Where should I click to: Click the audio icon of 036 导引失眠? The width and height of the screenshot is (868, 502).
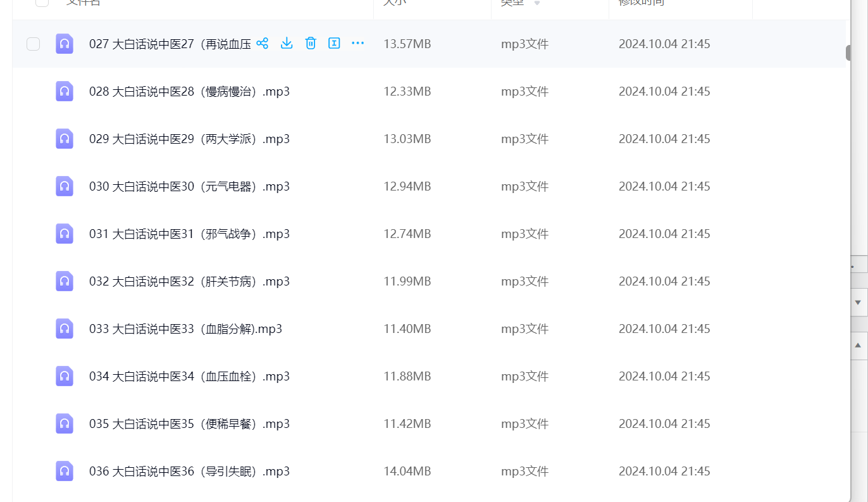pyautogui.click(x=65, y=471)
